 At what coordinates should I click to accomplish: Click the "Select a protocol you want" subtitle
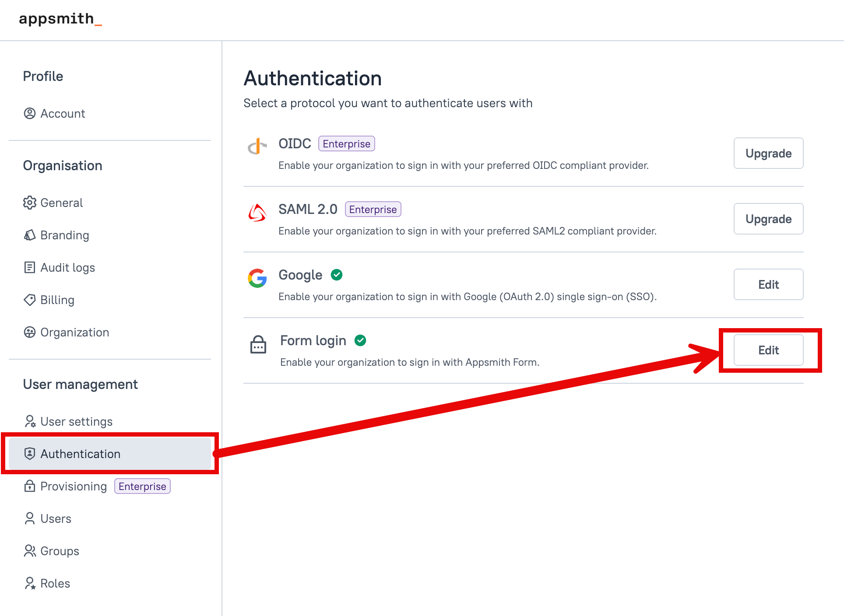tap(388, 103)
